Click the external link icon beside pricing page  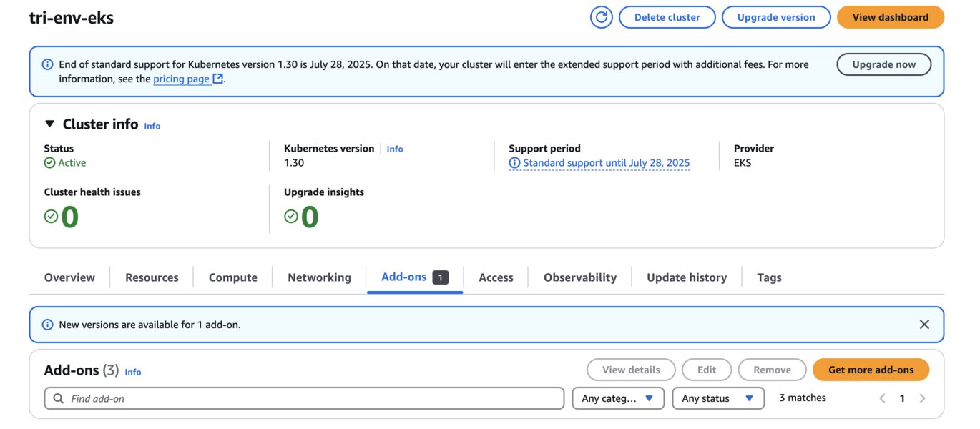click(x=218, y=79)
